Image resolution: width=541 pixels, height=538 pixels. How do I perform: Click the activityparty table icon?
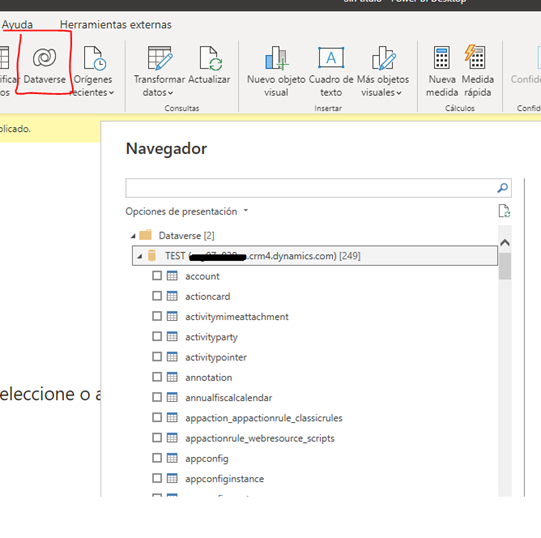click(172, 336)
